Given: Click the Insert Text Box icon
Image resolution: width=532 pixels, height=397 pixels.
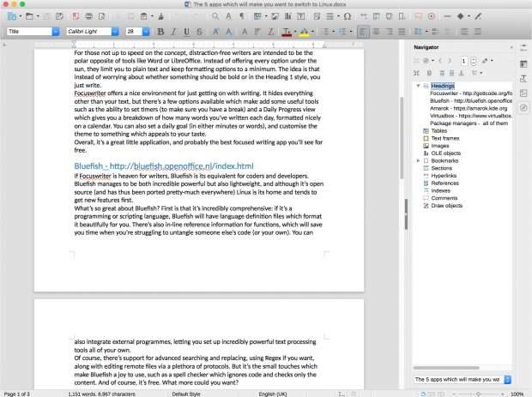Looking at the screenshot, I should pyautogui.click(x=301, y=16).
